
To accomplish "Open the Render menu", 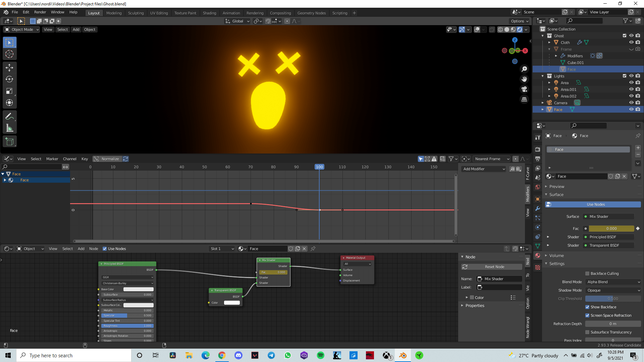I will tap(40, 12).
